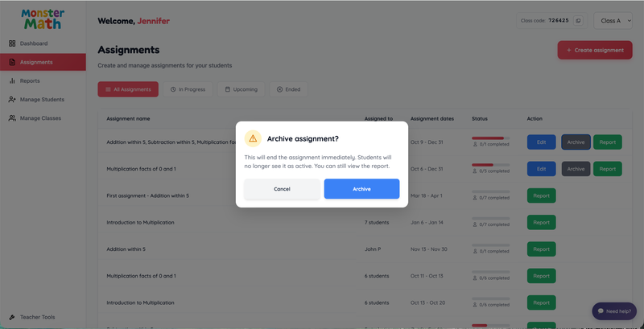Switch to the In Progress tab
The width and height of the screenshot is (644, 329).
(188, 89)
